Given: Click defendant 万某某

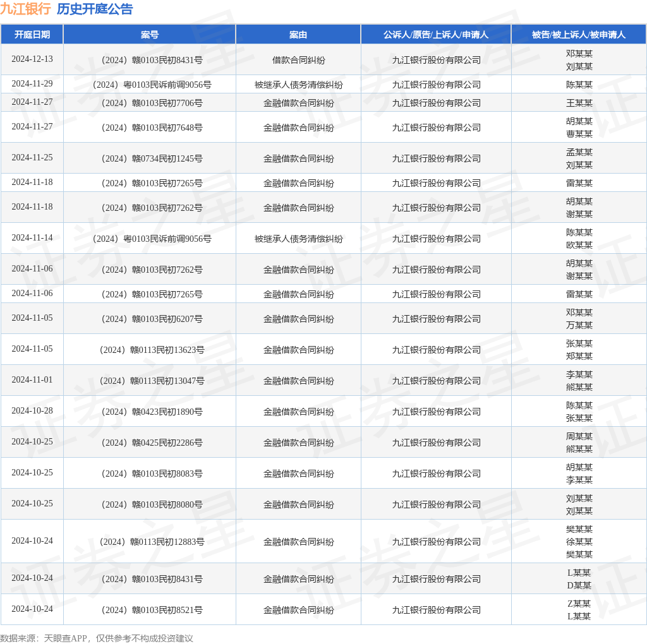Looking at the screenshot, I should tap(579, 325).
